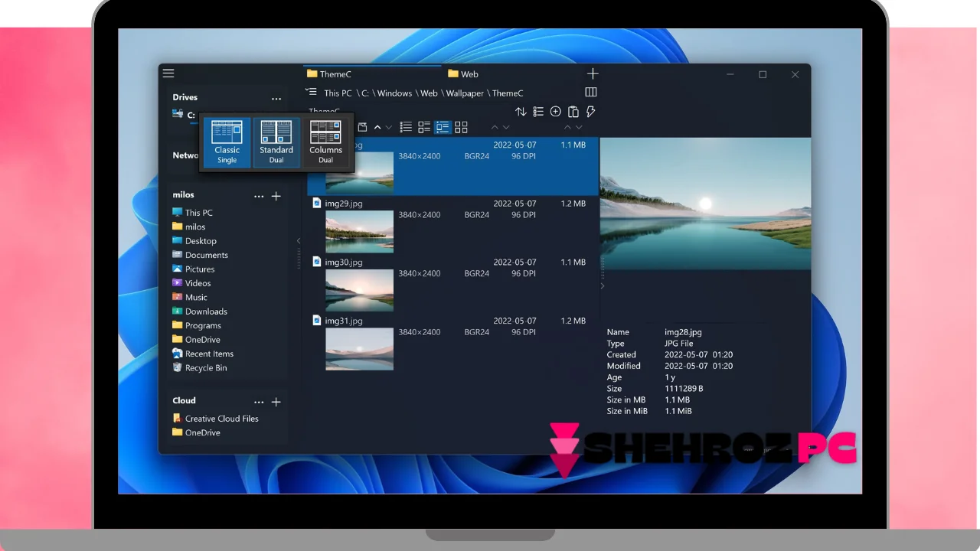Choose the Standard Dual layout
This screenshot has height=551, width=980.
point(276,142)
